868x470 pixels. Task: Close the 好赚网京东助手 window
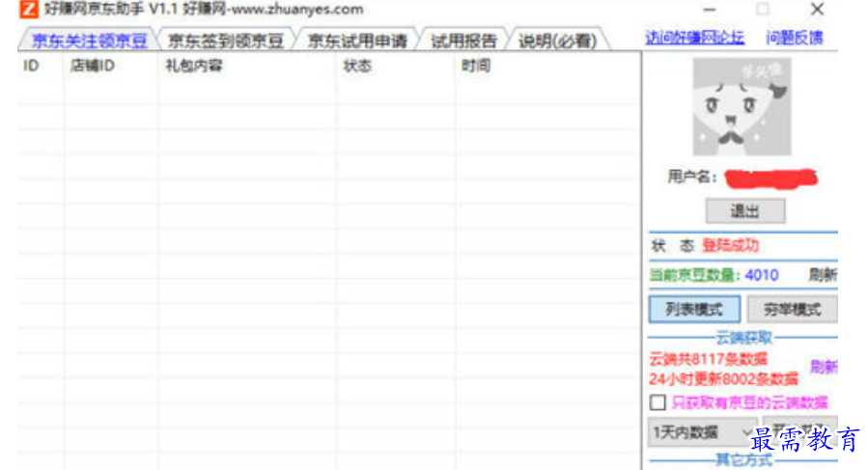point(817,9)
